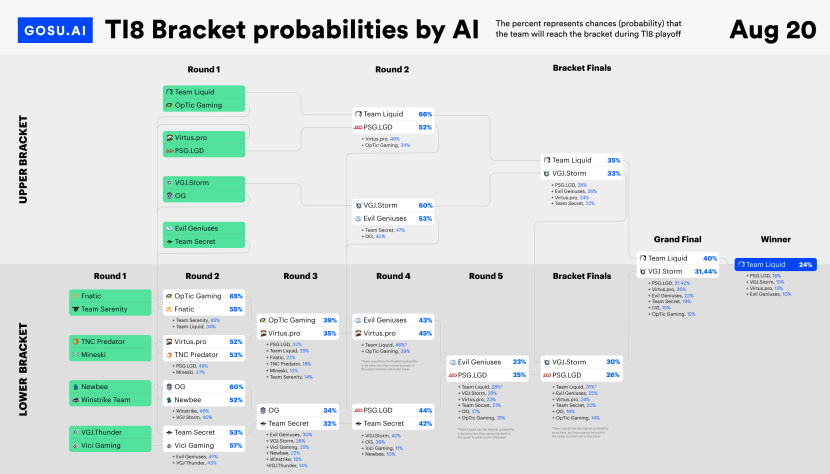Image resolution: width=830 pixels, height=474 pixels.
Task: Select the Virtus.pro logo in Upper Bracket Round 1
Action: [x=170, y=137]
